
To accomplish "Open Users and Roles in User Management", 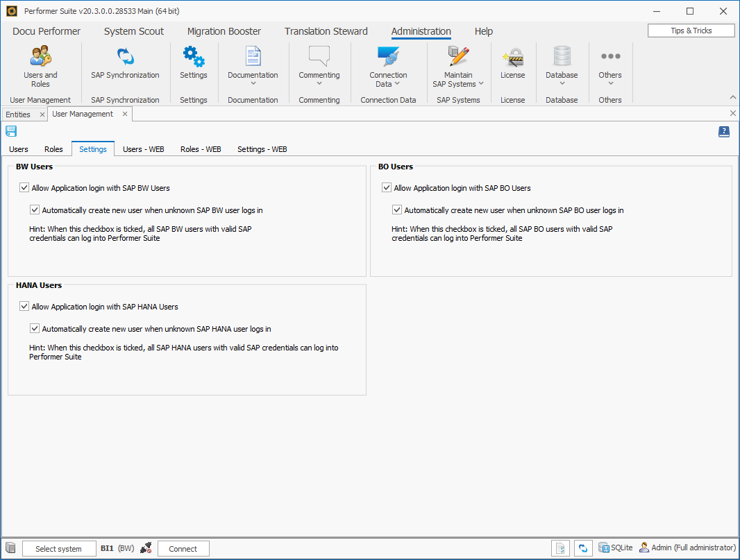I will 40,66.
